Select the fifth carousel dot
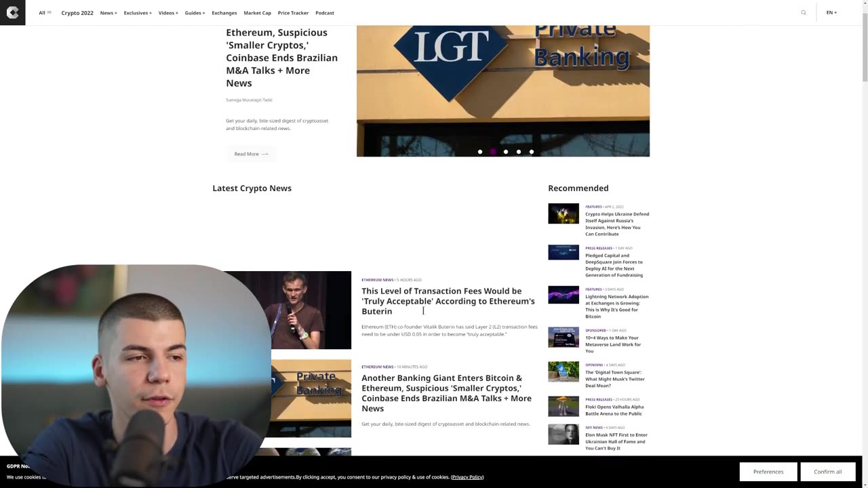This screenshot has width=868, height=488. pos(532,152)
